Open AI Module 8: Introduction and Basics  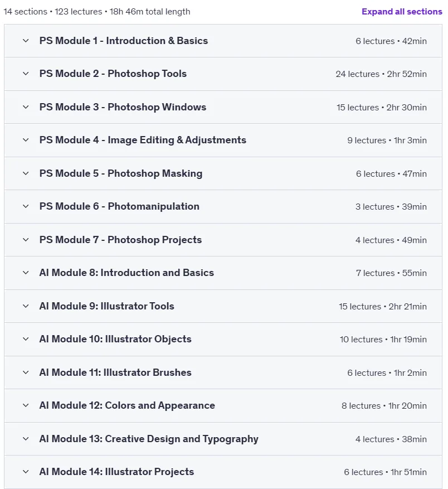pos(126,273)
